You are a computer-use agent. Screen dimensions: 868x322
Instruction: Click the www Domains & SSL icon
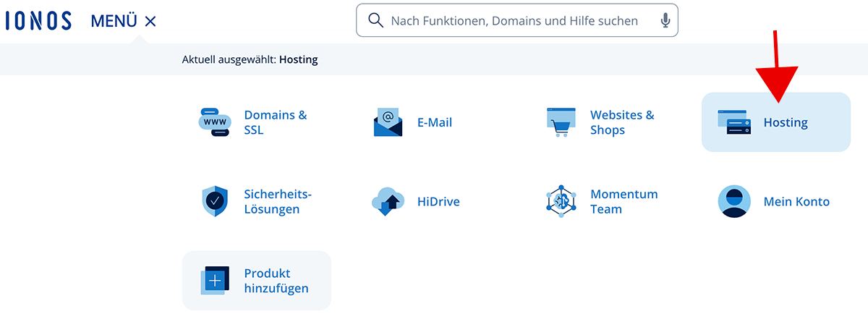pos(215,122)
